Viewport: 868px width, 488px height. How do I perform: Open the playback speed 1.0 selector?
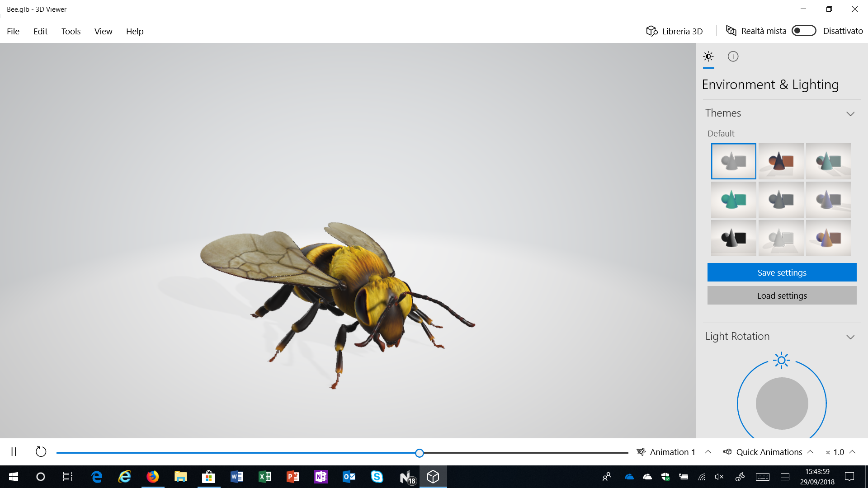[840, 452]
